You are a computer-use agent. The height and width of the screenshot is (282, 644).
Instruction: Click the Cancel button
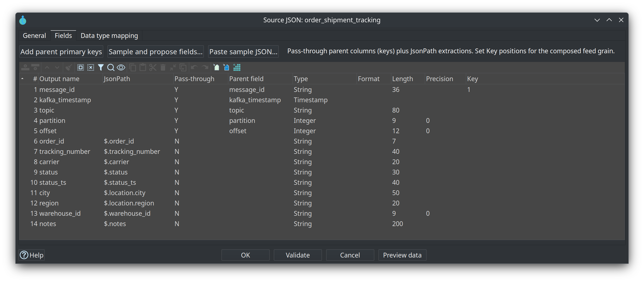(350, 255)
